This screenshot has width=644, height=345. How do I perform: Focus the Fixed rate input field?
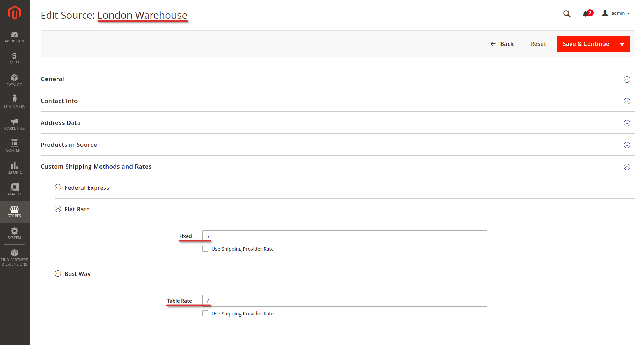[x=345, y=236]
